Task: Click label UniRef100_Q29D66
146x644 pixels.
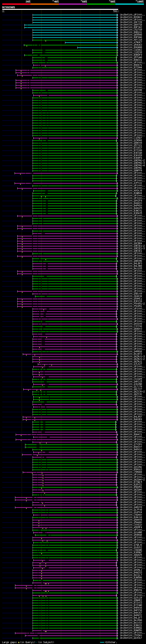Action: coord(131,140)
